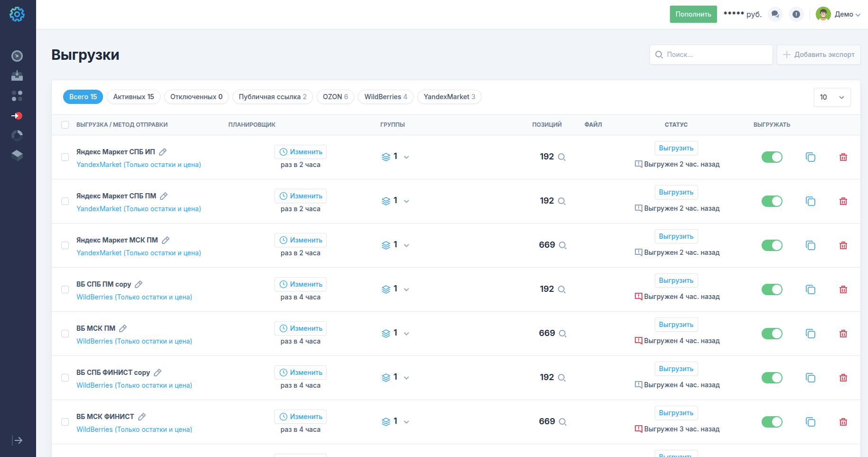The height and width of the screenshot is (457, 868).
Task: Duplicate the ВБ СПБ ФИНИСТ copy export
Action: 811,378
